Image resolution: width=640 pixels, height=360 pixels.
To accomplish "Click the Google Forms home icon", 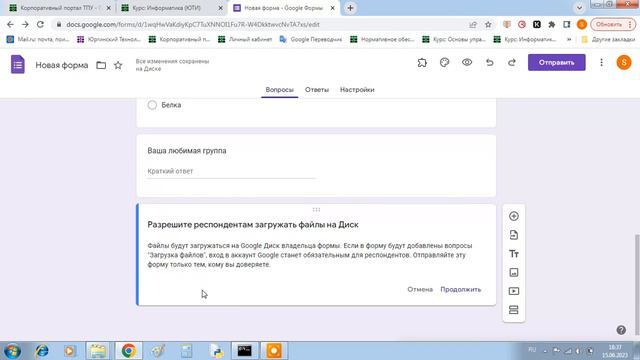I will [x=18, y=64].
